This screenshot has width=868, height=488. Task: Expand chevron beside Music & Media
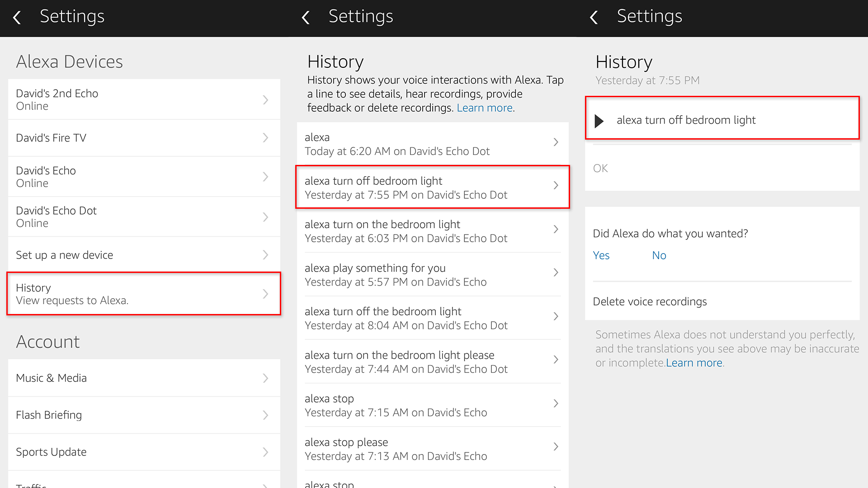tap(266, 378)
